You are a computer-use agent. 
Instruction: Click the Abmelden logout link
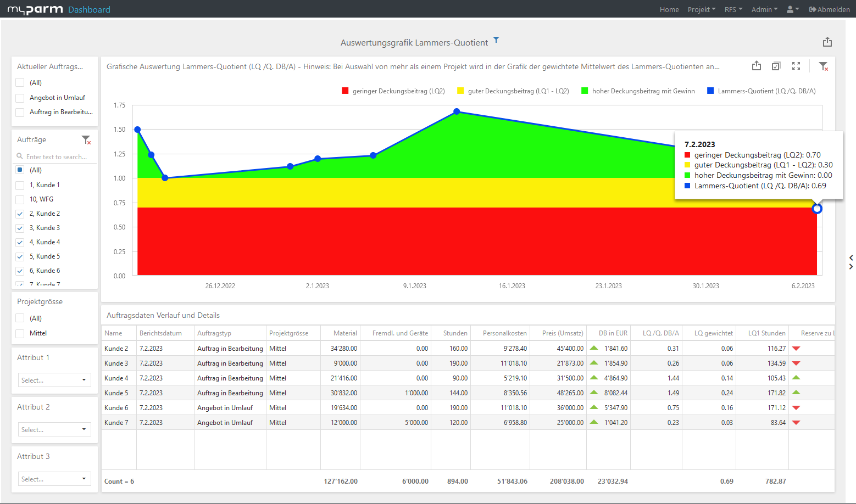tap(829, 9)
